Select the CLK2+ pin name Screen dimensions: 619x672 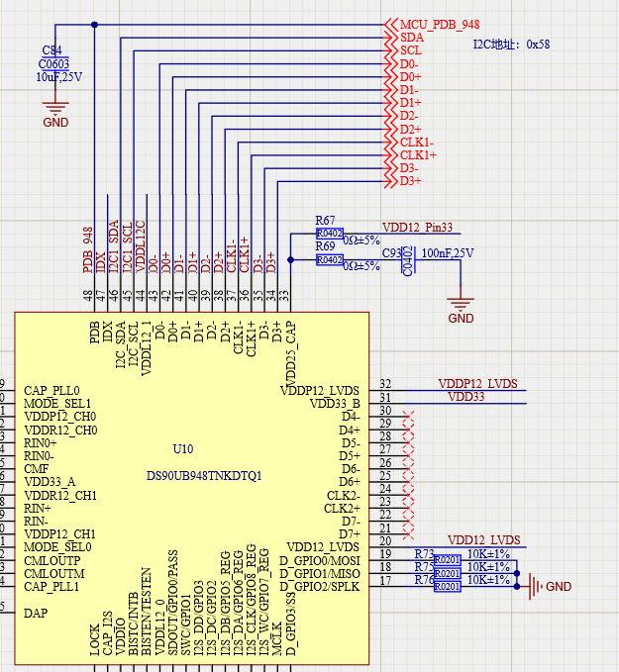[342, 509]
